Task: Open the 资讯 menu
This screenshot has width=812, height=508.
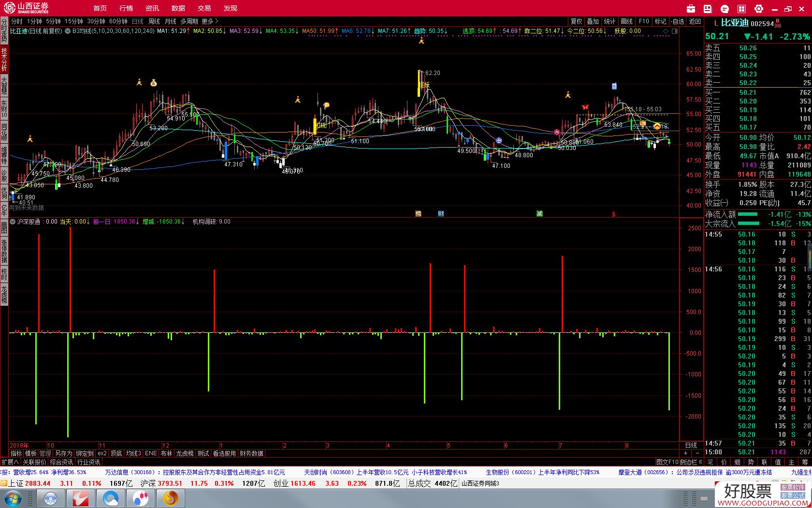Action: 152,8
